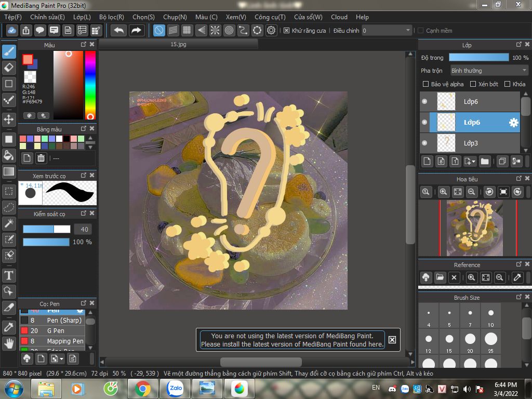Open Zalo from the taskbar
532x399 pixels.
(176, 389)
